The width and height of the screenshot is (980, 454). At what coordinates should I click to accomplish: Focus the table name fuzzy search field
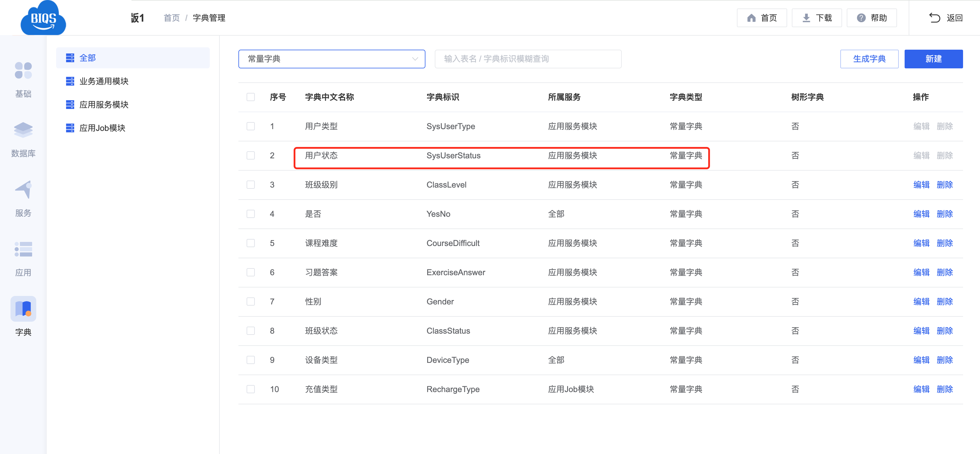click(x=528, y=59)
